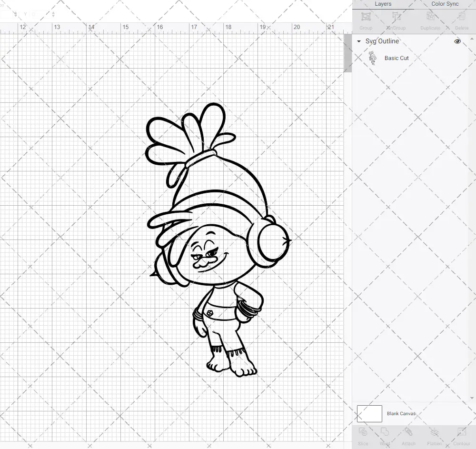Select the Svg Outline layer name
476x449 pixels.
382,41
